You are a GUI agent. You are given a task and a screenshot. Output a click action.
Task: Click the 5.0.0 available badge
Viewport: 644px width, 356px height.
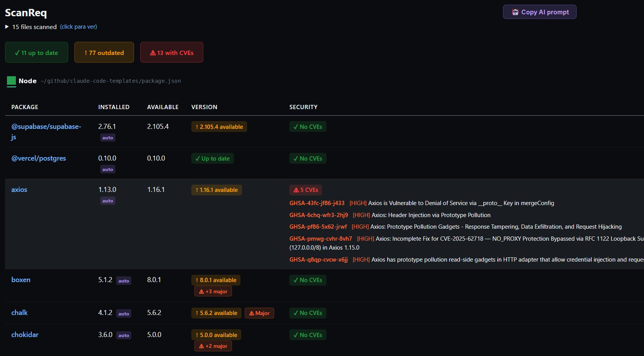[x=216, y=335]
